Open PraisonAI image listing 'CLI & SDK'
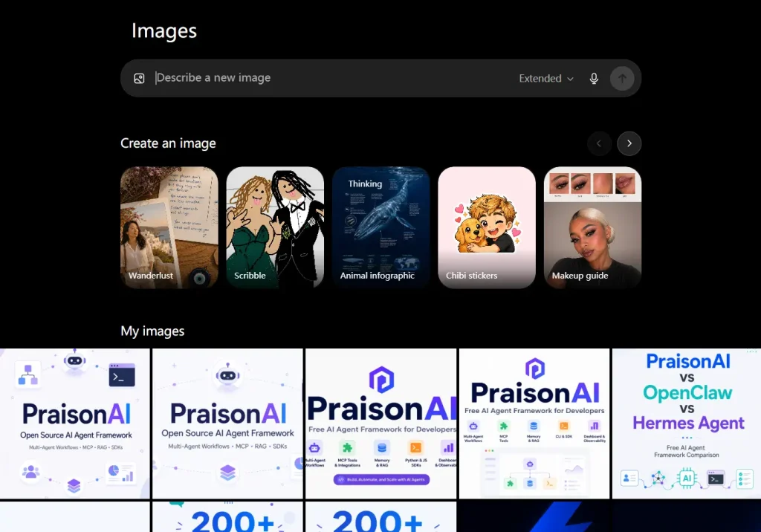The image size is (761, 532). [x=534, y=424]
